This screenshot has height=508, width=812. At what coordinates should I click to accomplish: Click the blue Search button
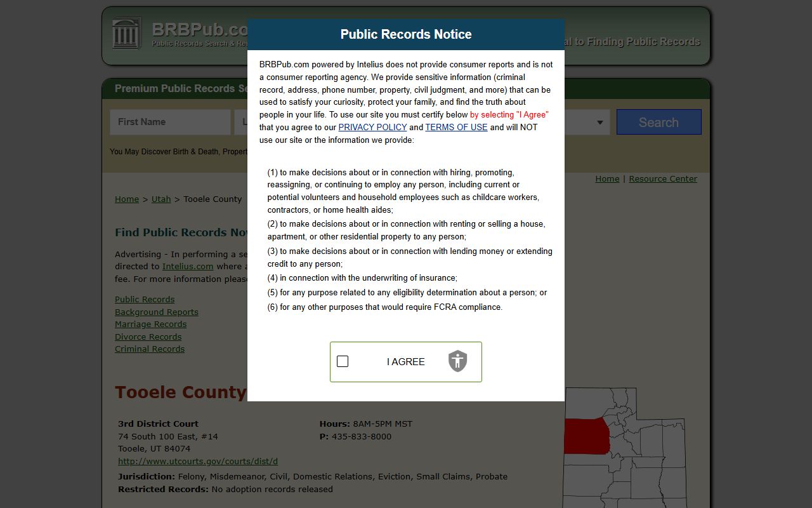[x=658, y=122]
